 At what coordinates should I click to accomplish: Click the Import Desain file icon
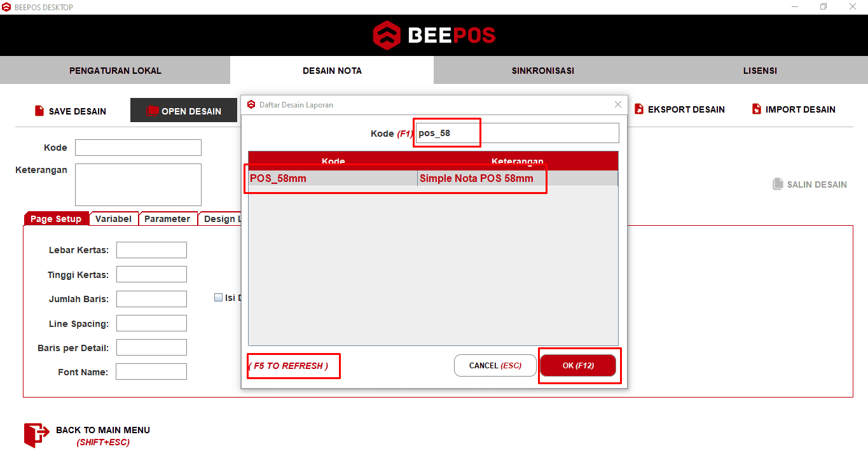(757, 109)
